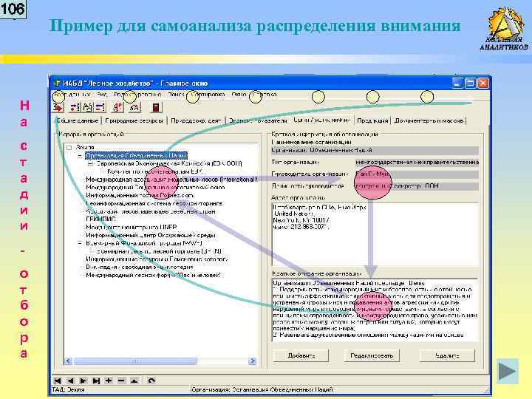The image size is (532, 399).
Task: Switch to economic indicators tab
Action: tap(258, 120)
